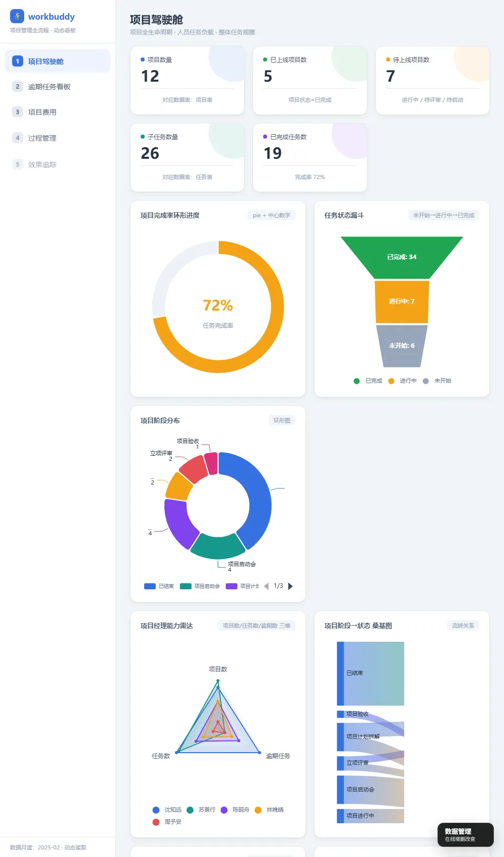Click the 任务数 radar axis label
The height and width of the screenshot is (857, 504).
click(161, 756)
